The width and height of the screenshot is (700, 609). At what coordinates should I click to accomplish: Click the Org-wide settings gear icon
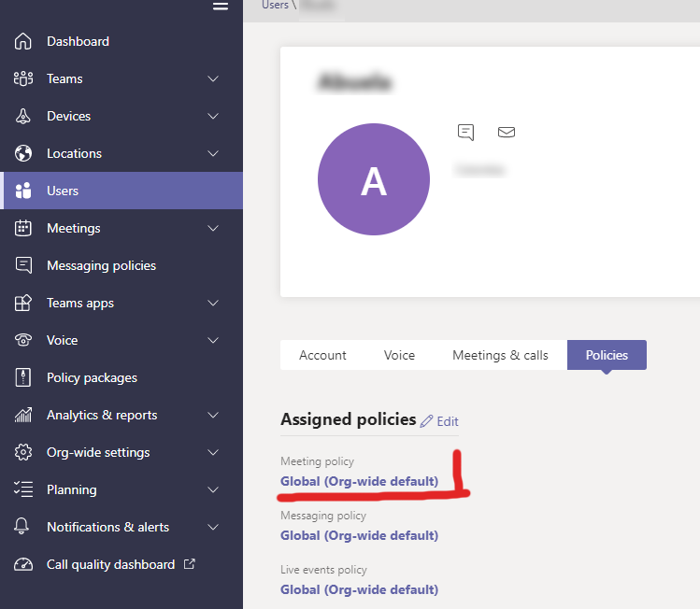point(22,452)
